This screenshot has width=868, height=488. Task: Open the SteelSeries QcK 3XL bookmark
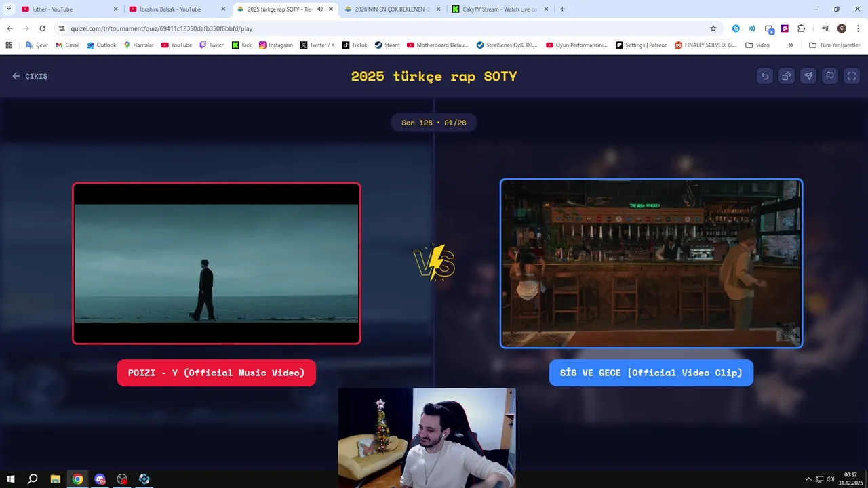pyautogui.click(x=507, y=45)
